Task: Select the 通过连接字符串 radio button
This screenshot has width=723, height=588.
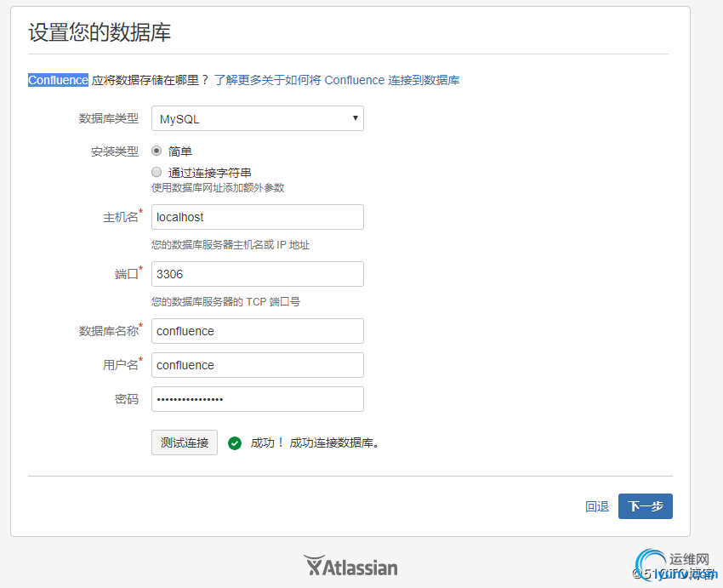Action: coord(157,172)
